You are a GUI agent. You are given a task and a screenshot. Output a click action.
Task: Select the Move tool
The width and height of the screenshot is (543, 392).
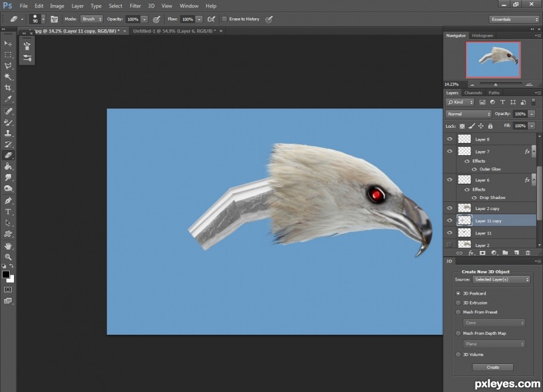[x=8, y=44]
